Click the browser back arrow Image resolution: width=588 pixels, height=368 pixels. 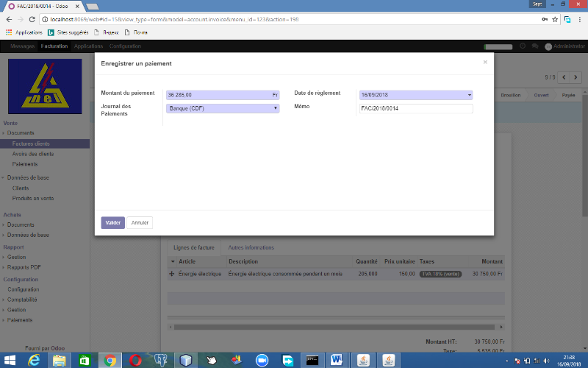pos(8,19)
